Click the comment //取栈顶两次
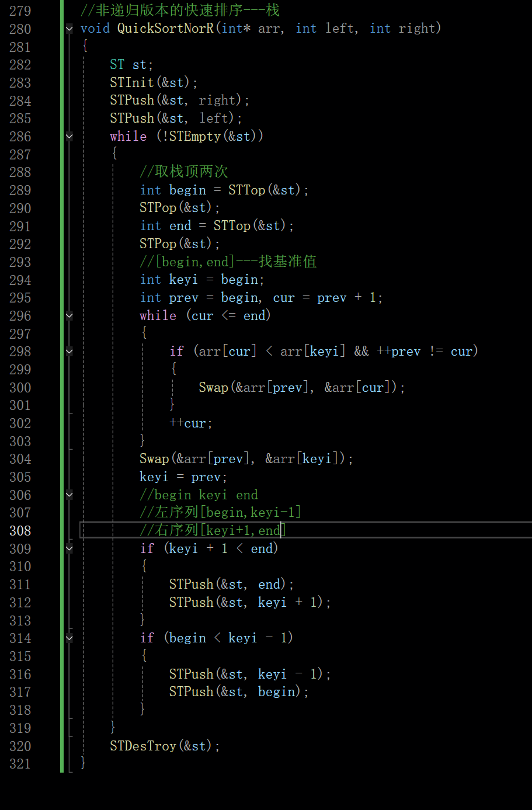The image size is (532, 810). 184,172
